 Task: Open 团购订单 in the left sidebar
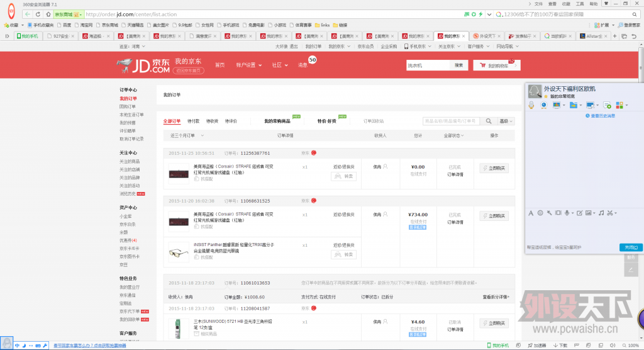[127, 106]
